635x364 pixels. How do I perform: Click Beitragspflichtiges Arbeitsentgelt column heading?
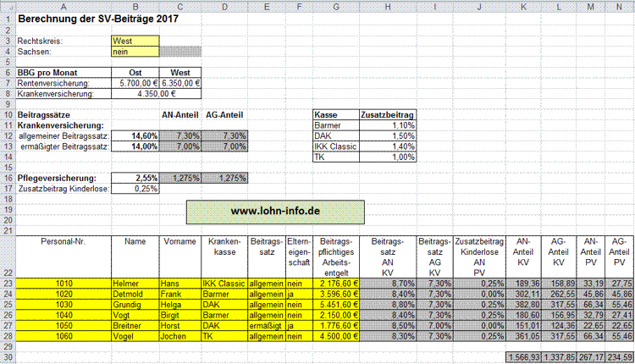click(336, 257)
